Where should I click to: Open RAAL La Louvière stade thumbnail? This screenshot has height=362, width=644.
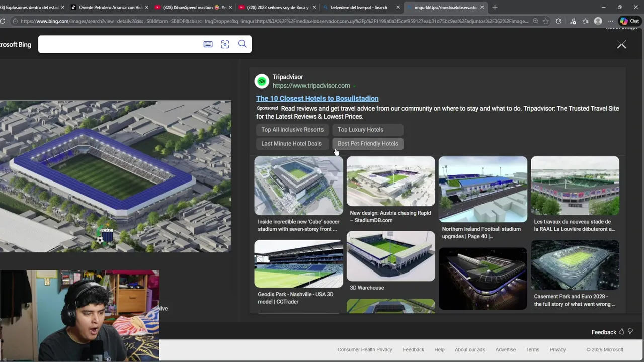pos(575,186)
